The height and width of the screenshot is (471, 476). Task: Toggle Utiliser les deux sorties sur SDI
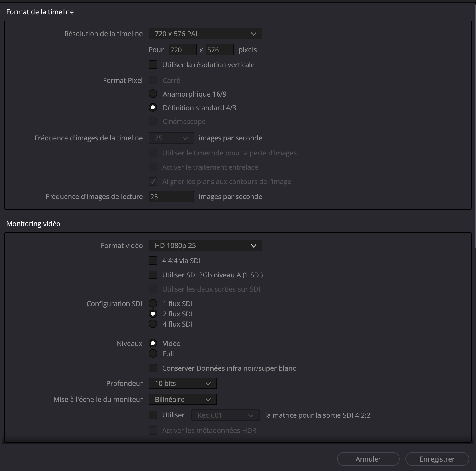pyautogui.click(x=153, y=289)
